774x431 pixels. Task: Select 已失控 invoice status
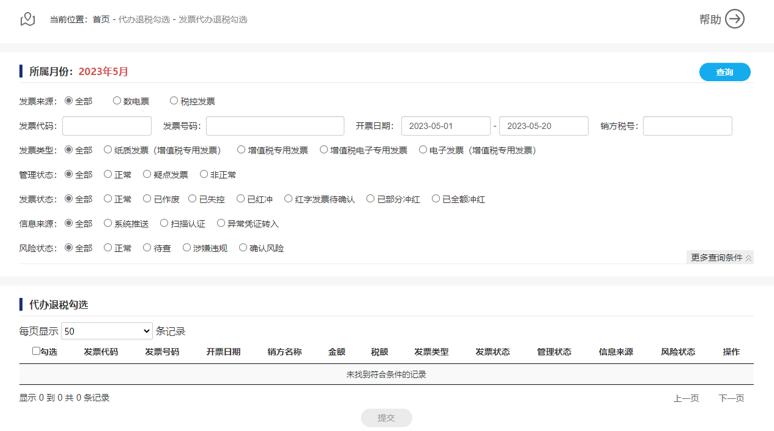click(x=192, y=198)
